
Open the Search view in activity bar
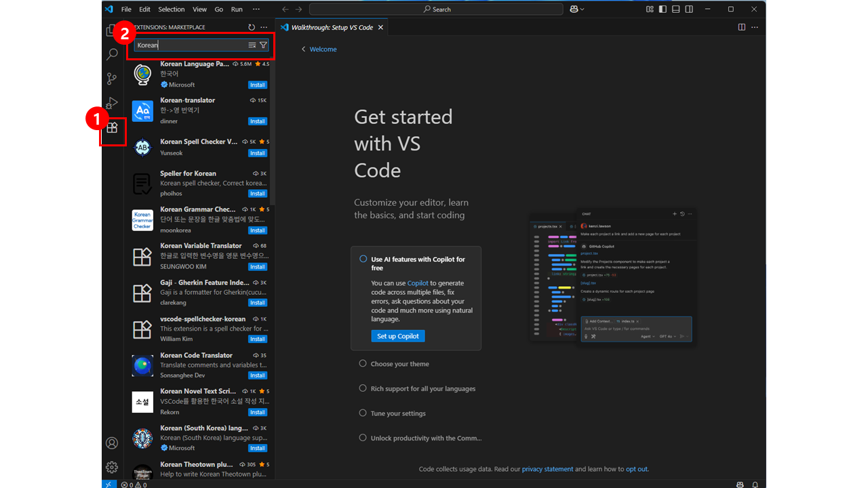click(x=112, y=55)
